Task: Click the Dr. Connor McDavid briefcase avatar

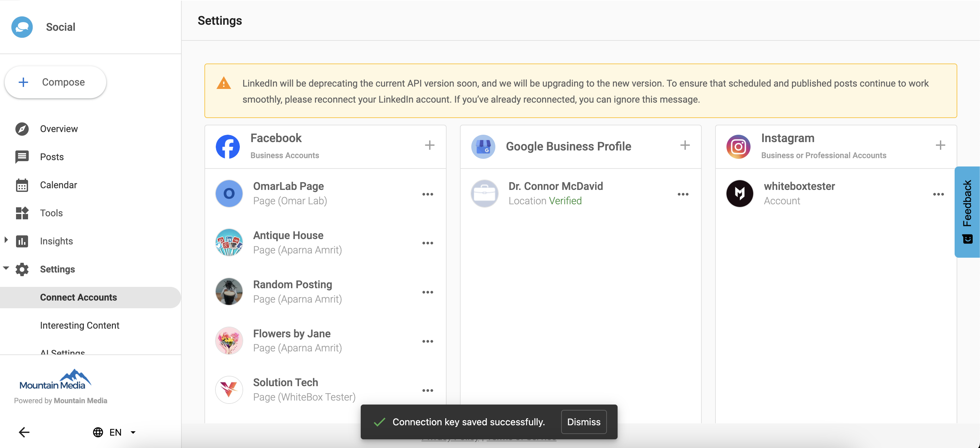Action: tap(484, 194)
